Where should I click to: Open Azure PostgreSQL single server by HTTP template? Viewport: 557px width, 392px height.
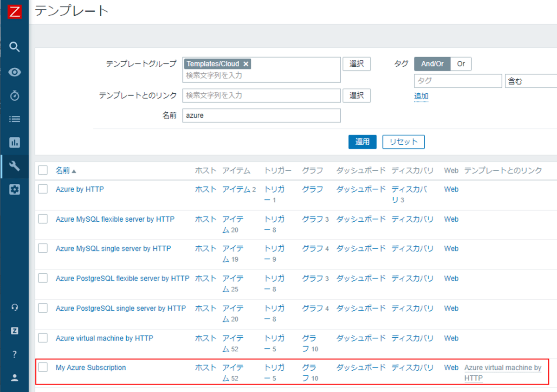coord(121,308)
